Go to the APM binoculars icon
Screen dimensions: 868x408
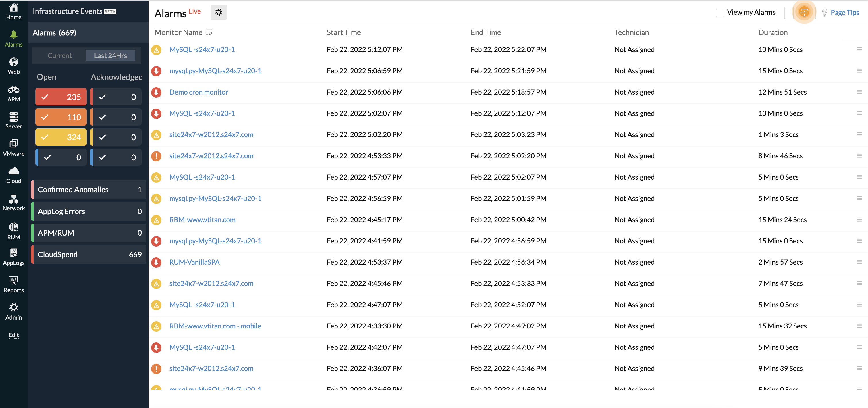tap(13, 90)
